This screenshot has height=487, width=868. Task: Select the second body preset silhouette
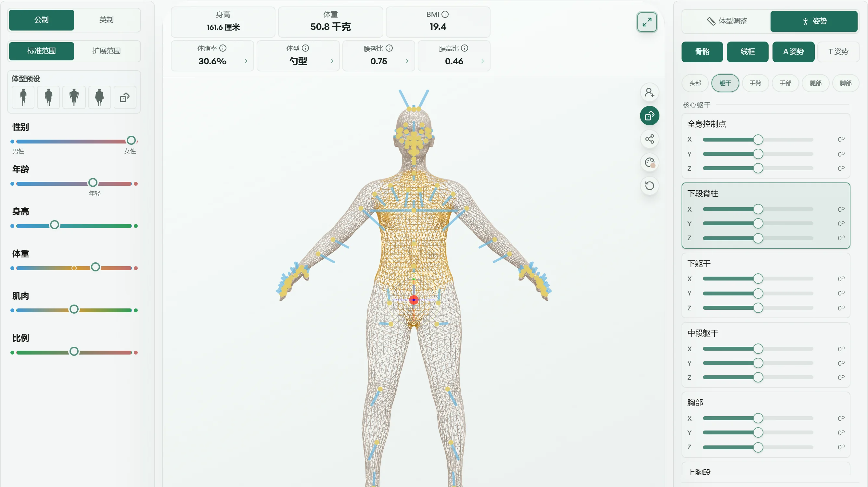pyautogui.click(x=48, y=97)
